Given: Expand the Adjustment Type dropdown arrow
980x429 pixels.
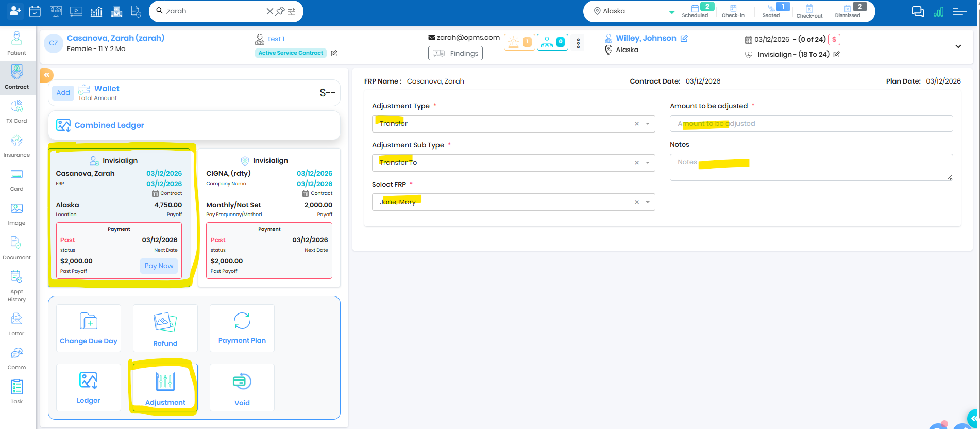Looking at the screenshot, I should pos(648,124).
